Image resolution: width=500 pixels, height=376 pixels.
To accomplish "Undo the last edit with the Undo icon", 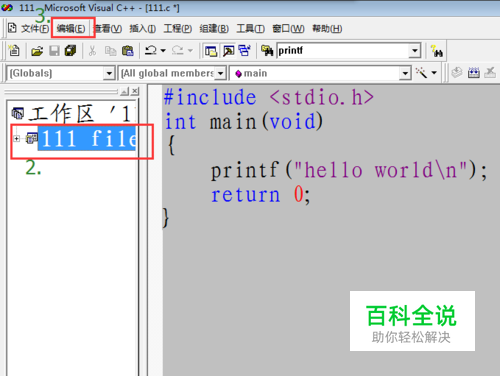I will pyautogui.click(x=151, y=51).
